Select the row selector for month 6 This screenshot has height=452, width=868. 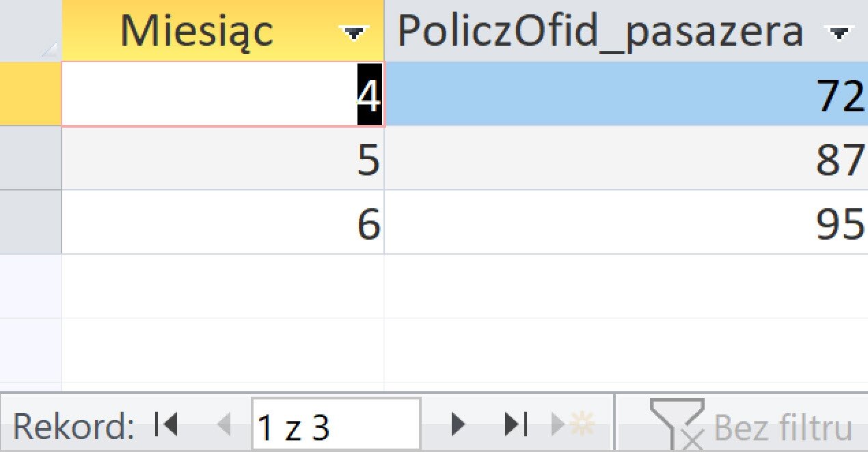[x=30, y=222]
